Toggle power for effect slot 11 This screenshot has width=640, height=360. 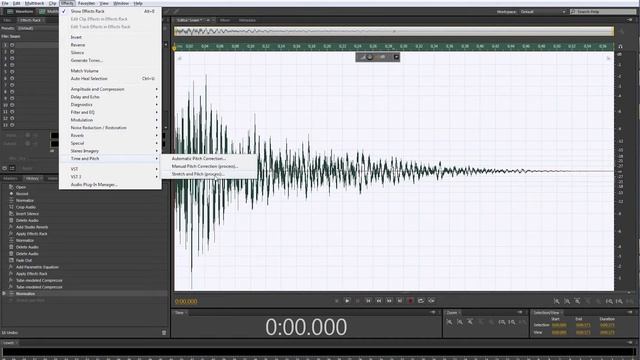pos(12,111)
